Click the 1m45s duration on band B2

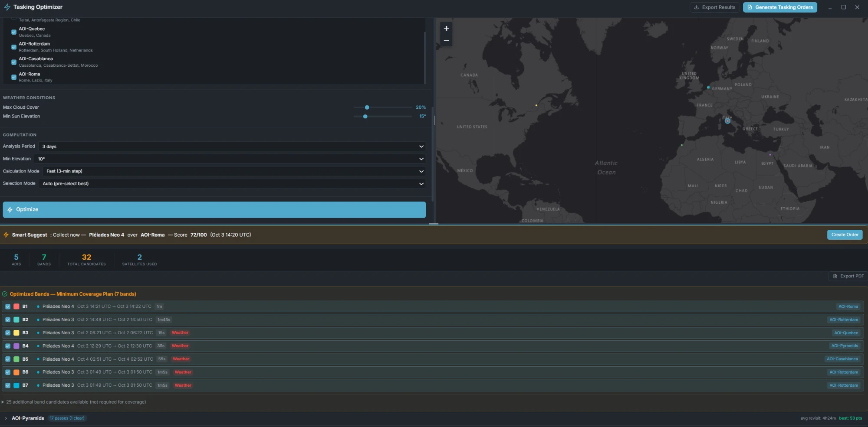pos(164,319)
